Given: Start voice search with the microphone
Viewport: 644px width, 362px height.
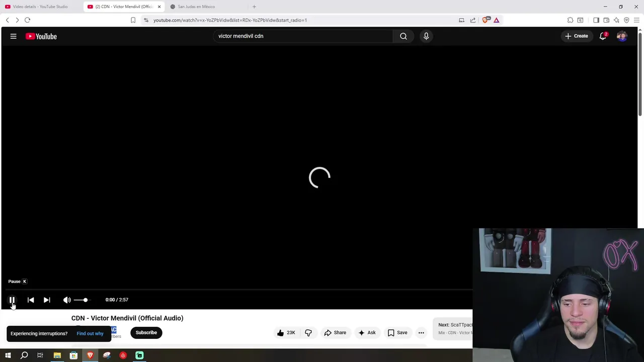Looking at the screenshot, I should pos(426,36).
